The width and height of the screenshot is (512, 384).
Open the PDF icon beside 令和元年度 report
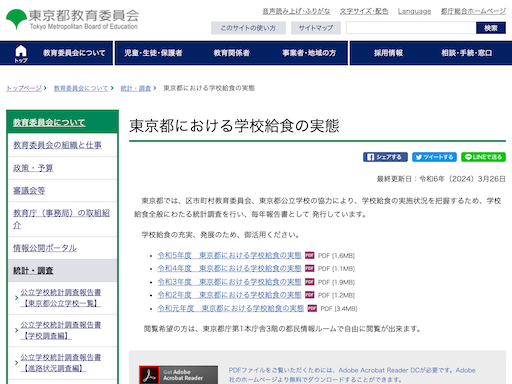[312, 308]
